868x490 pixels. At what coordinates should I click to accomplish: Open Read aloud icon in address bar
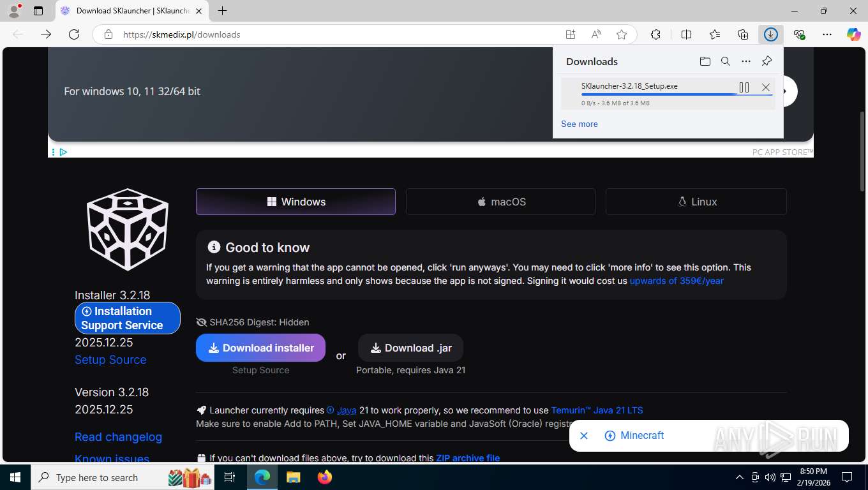click(596, 34)
